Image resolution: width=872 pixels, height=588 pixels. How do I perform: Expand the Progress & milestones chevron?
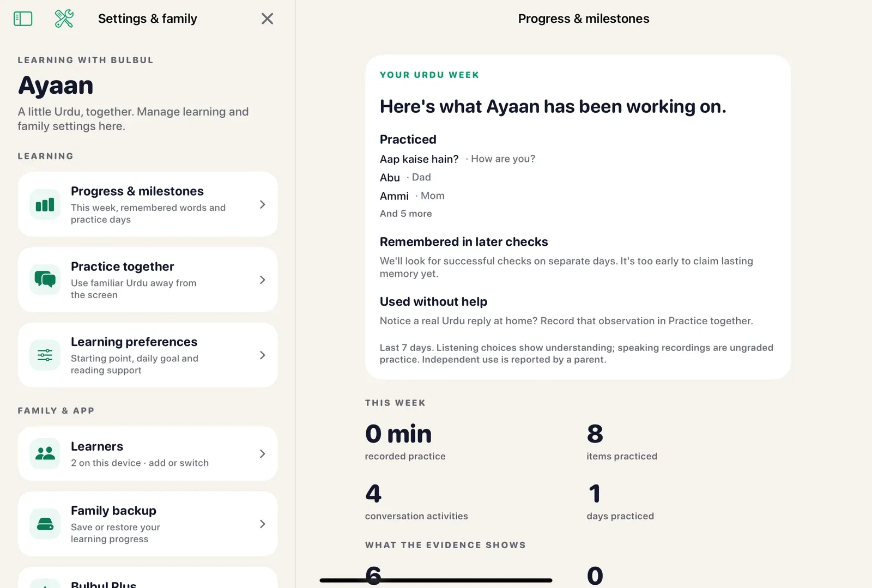(x=262, y=204)
